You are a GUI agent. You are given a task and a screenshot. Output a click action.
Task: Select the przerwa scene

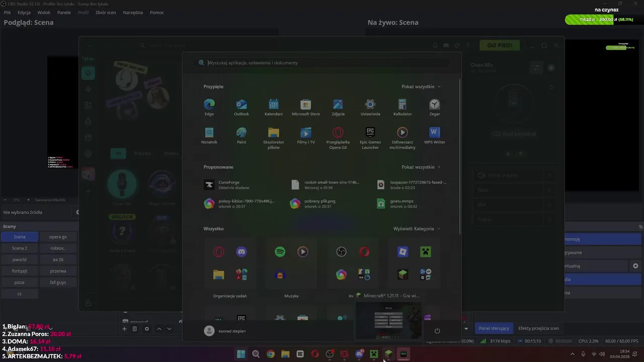click(58, 271)
